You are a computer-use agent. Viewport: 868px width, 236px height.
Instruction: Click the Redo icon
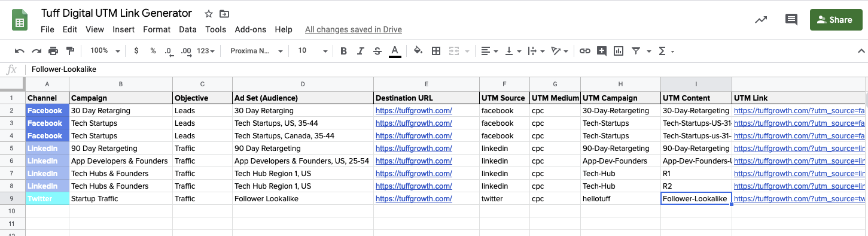point(36,51)
